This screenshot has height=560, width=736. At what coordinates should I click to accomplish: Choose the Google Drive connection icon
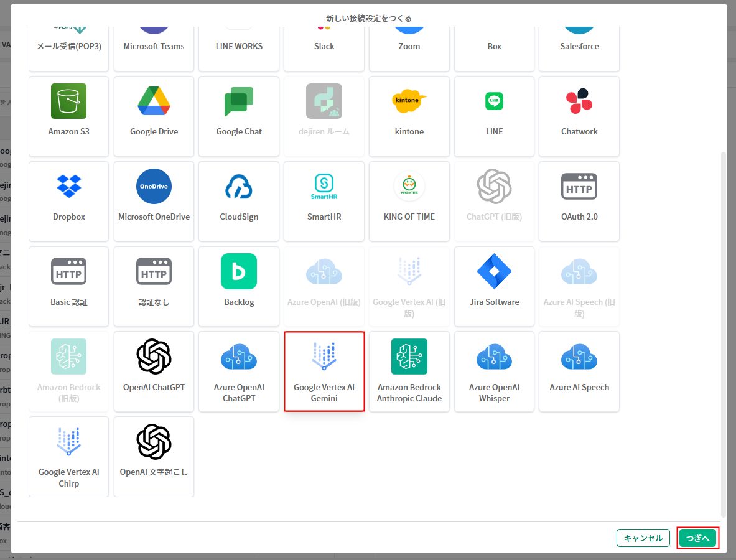pos(154,101)
